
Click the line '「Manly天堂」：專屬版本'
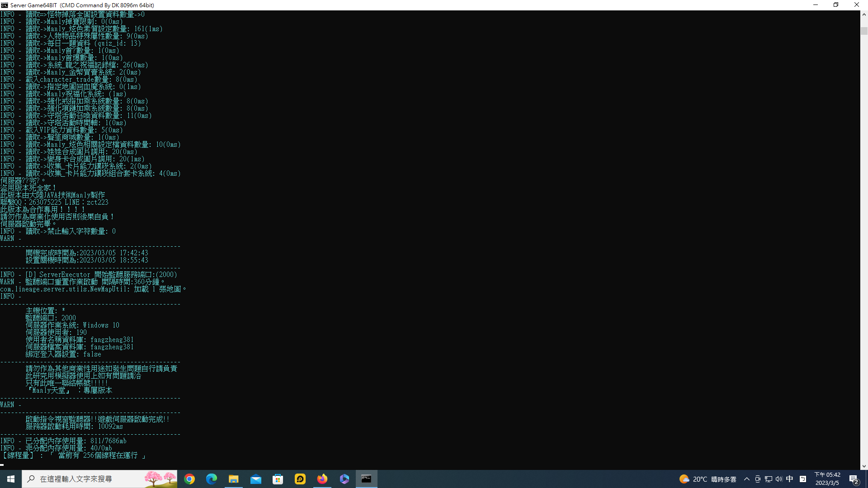[x=69, y=390]
